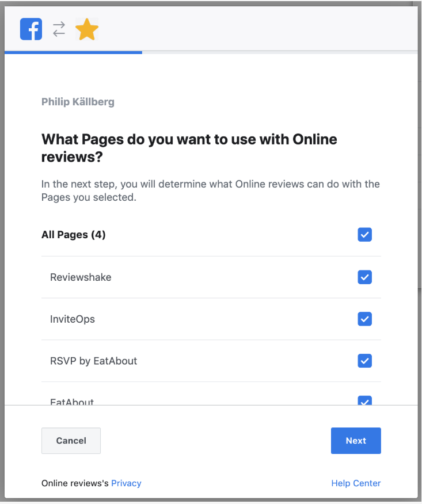Click the RSVP by EatAbout page name
422x504 pixels.
(94, 361)
